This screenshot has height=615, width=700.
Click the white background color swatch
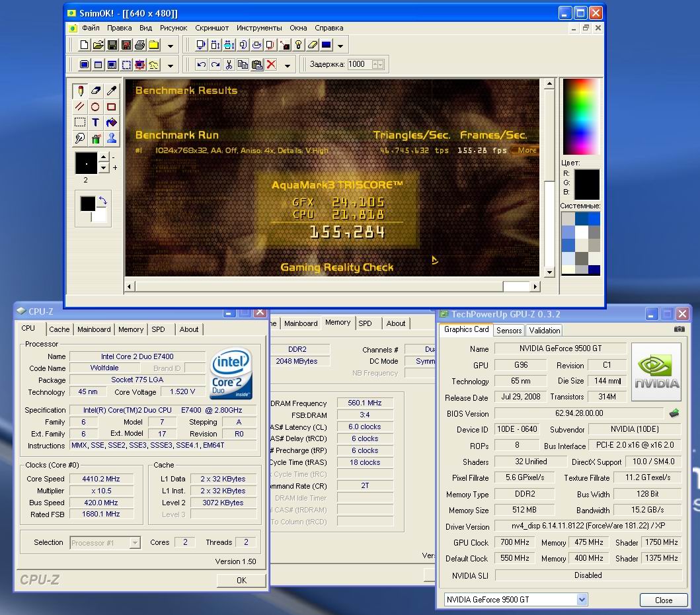pyautogui.click(x=99, y=215)
